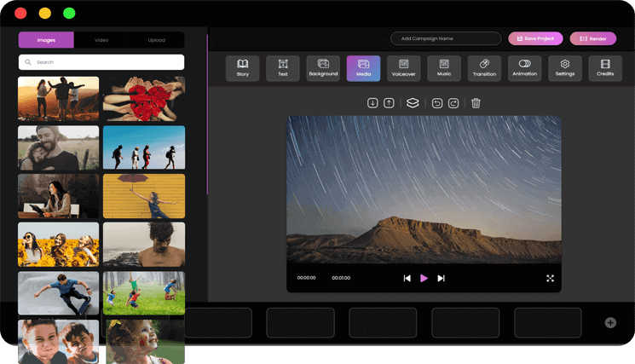635x364 pixels.
Task: Click the Render button
Action: coord(593,38)
